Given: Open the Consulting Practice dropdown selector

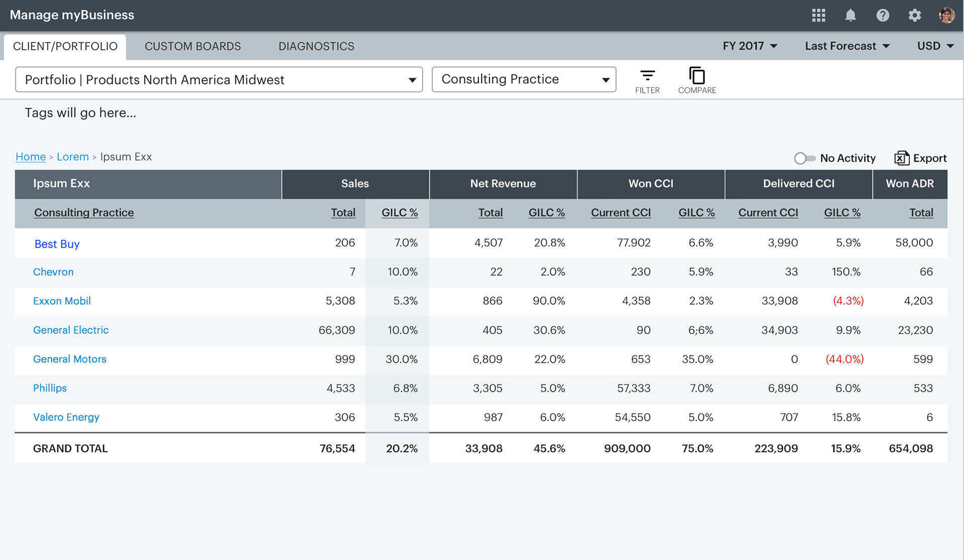Looking at the screenshot, I should coord(524,80).
